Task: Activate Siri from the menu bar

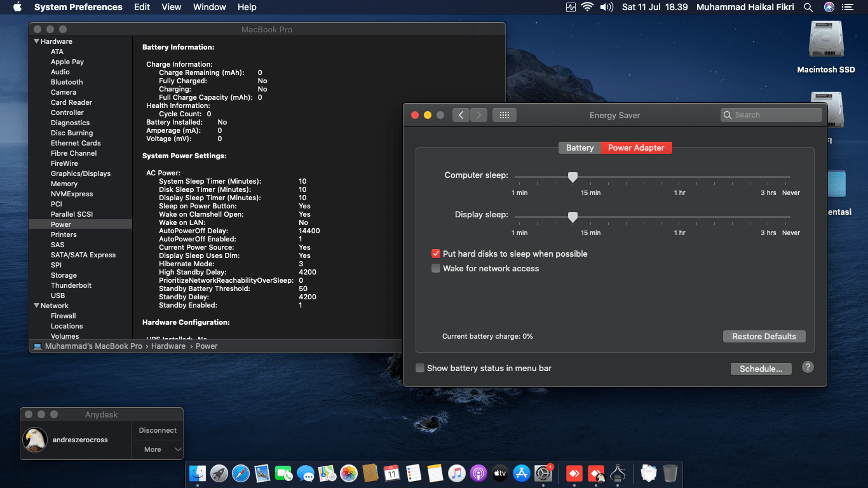Action: pos(829,7)
